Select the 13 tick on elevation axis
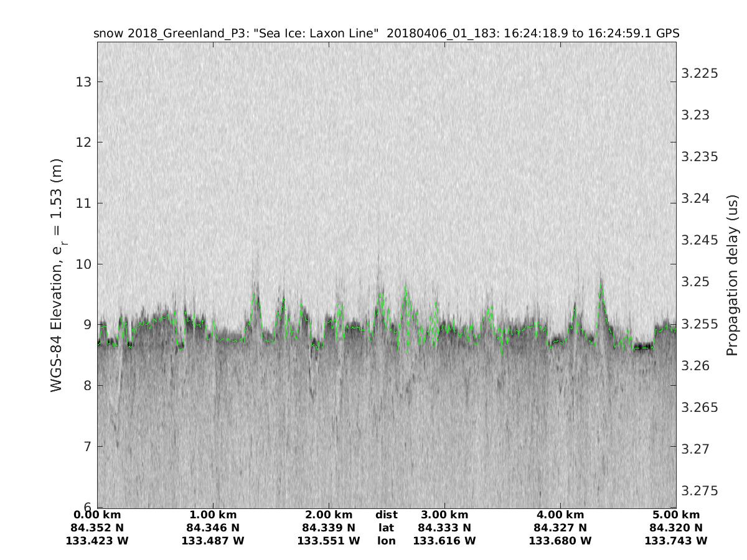 [x=83, y=82]
